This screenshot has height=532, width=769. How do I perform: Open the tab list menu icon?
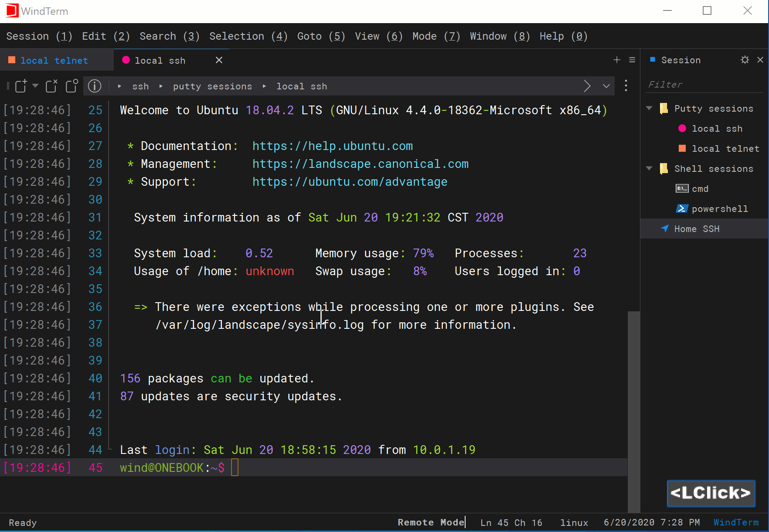(x=632, y=60)
